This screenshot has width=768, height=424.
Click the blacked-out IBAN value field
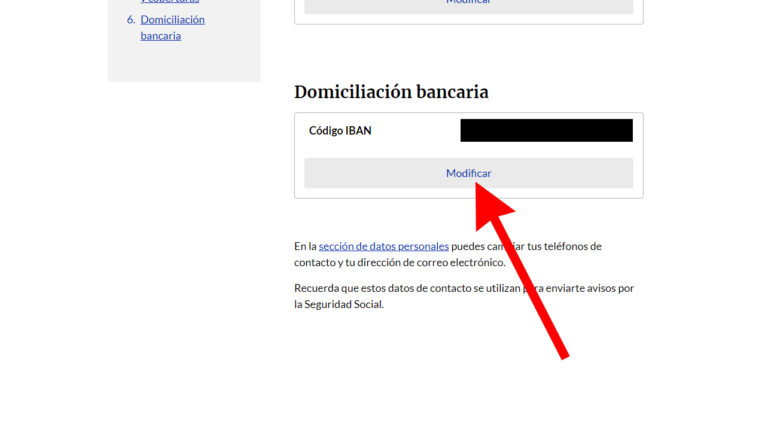click(x=546, y=130)
